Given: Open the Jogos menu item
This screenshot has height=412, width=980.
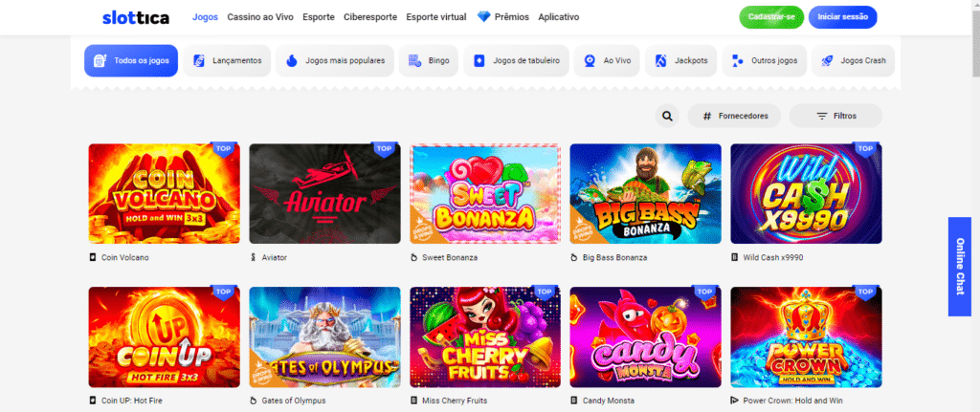Looking at the screenshot, I should [205, 17].
